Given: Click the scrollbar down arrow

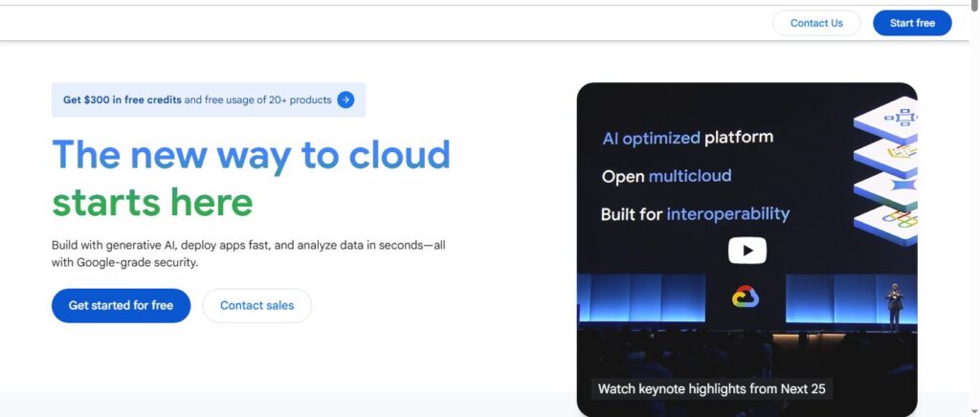Looking at the screenshot, I should tap(974, 412).
